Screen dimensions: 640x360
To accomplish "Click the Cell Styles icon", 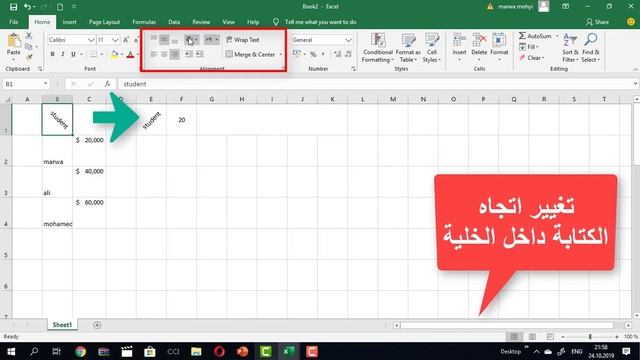I will click(x=432, y=41).
